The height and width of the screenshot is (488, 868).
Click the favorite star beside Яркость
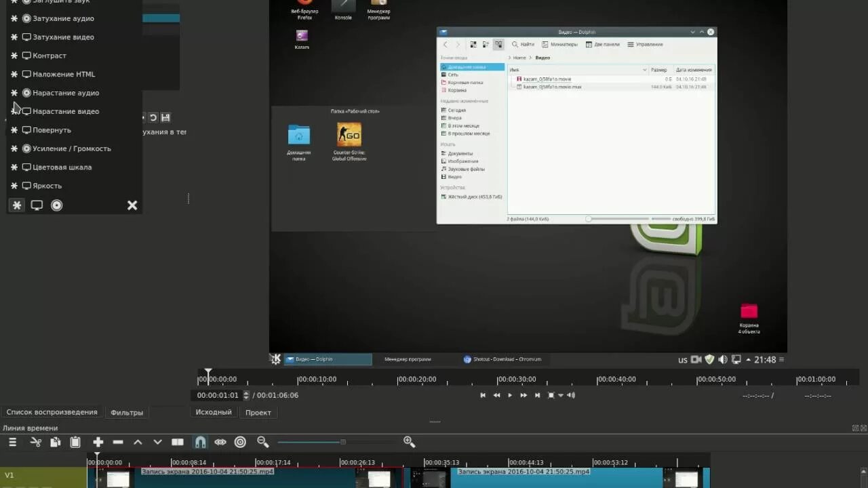[14, 186]
